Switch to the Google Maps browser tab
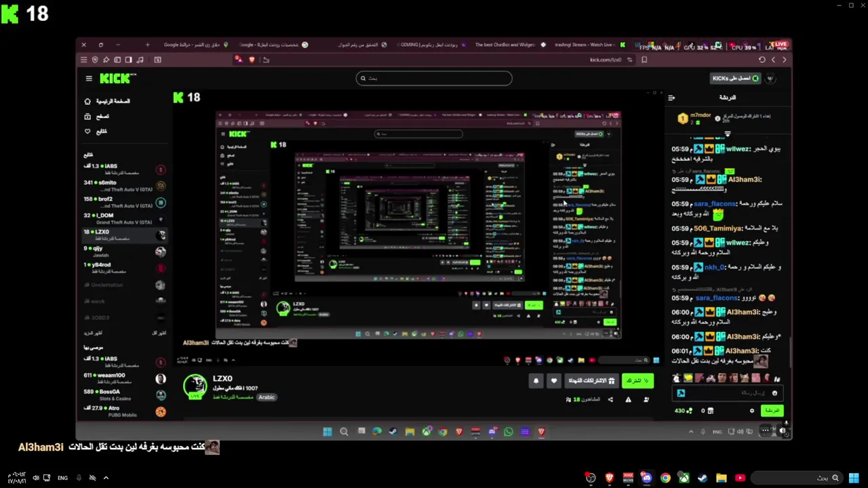This screenshot has width=868, height=488. 197,45
